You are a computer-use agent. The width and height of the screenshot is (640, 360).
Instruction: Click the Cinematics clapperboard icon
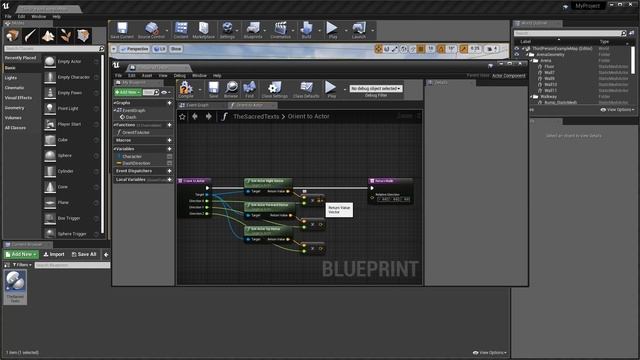pyautogui.click(x=280, y=30)
